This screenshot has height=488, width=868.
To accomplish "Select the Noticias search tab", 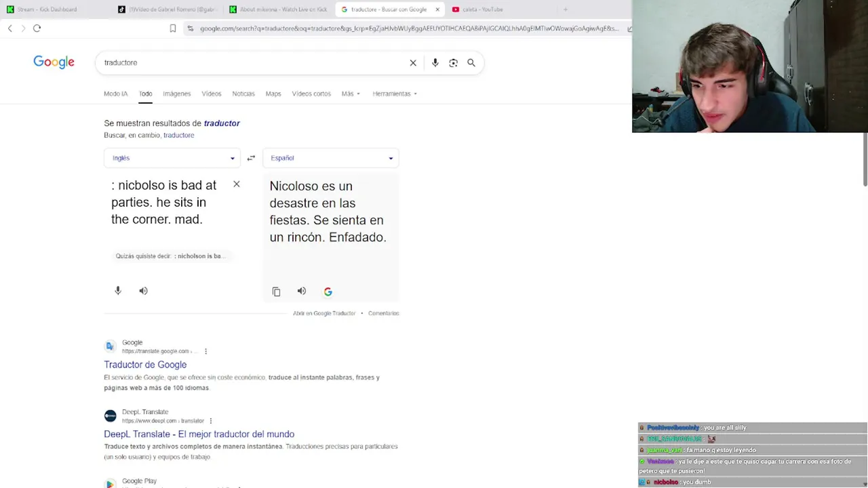I will tap(243, 94).
